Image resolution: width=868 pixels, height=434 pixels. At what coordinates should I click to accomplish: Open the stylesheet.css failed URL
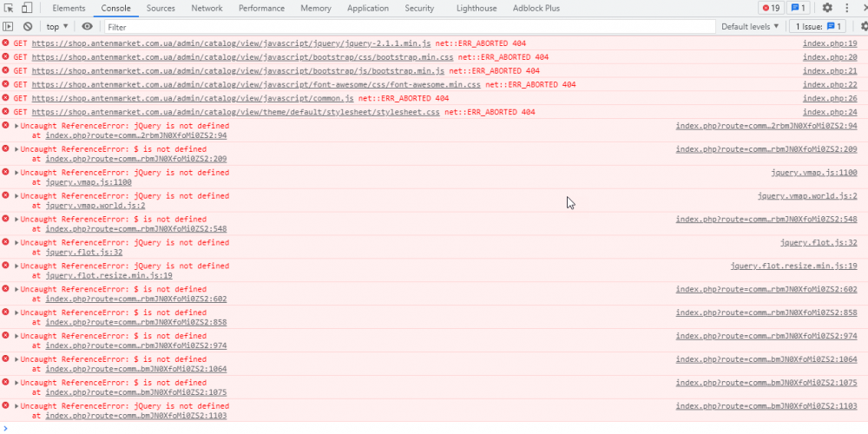point(236,112)
